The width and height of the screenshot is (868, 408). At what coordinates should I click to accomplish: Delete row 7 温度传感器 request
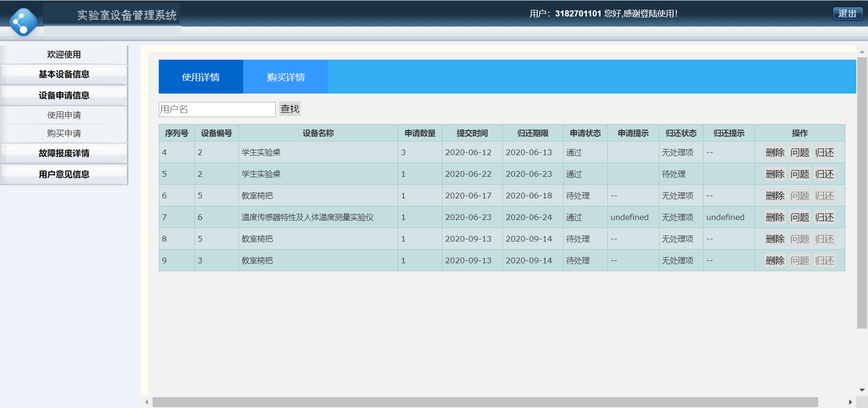point(775,217)
